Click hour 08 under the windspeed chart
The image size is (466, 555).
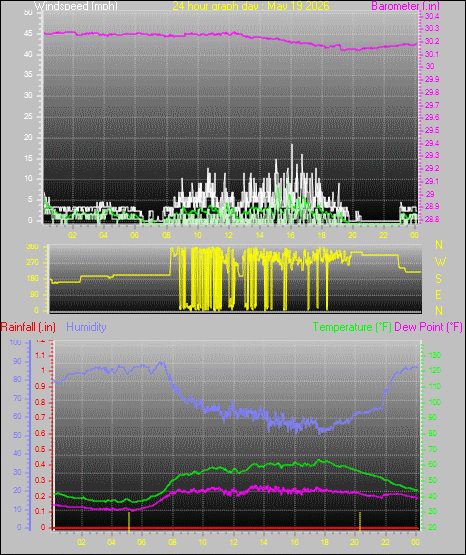point(166,235)
